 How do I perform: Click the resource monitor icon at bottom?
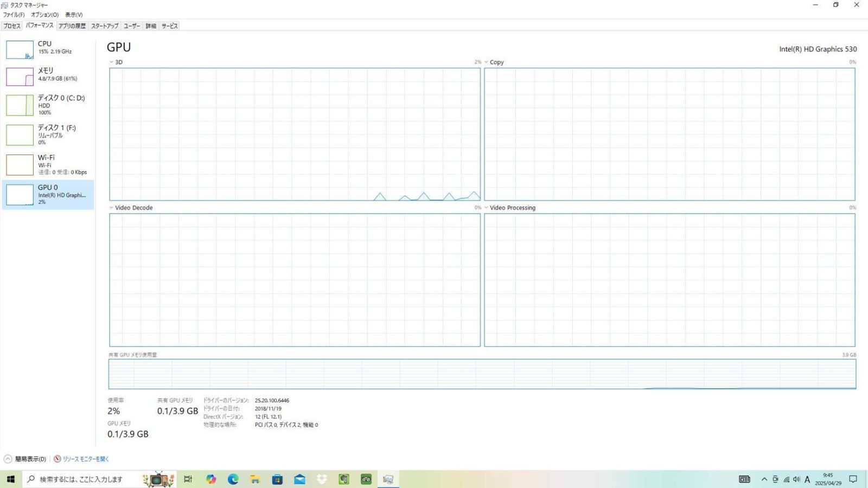pyautogui.click(x=57, y=459)
